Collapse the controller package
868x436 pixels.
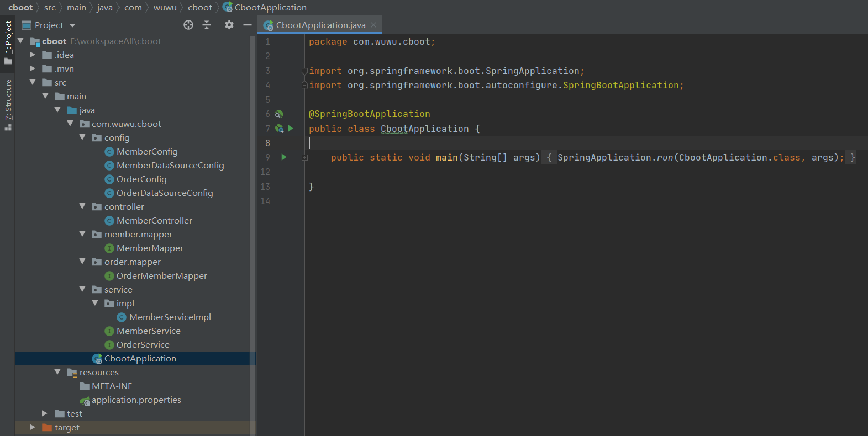pos(82,206)
